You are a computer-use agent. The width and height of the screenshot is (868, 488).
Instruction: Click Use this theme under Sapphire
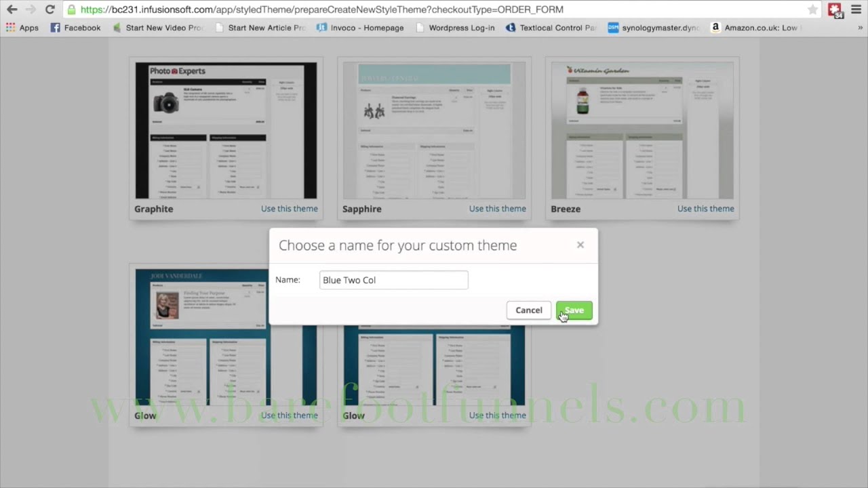(x=498, y=209)
